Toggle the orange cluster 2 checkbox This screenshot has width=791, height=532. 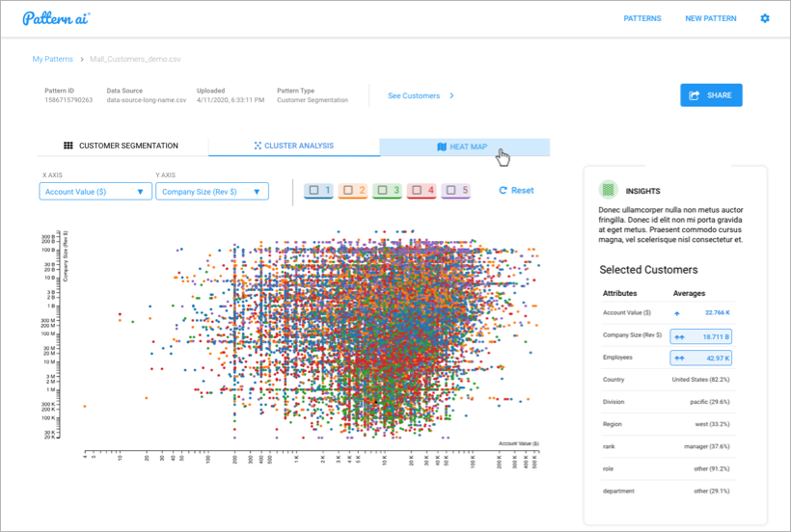(348, 191)
